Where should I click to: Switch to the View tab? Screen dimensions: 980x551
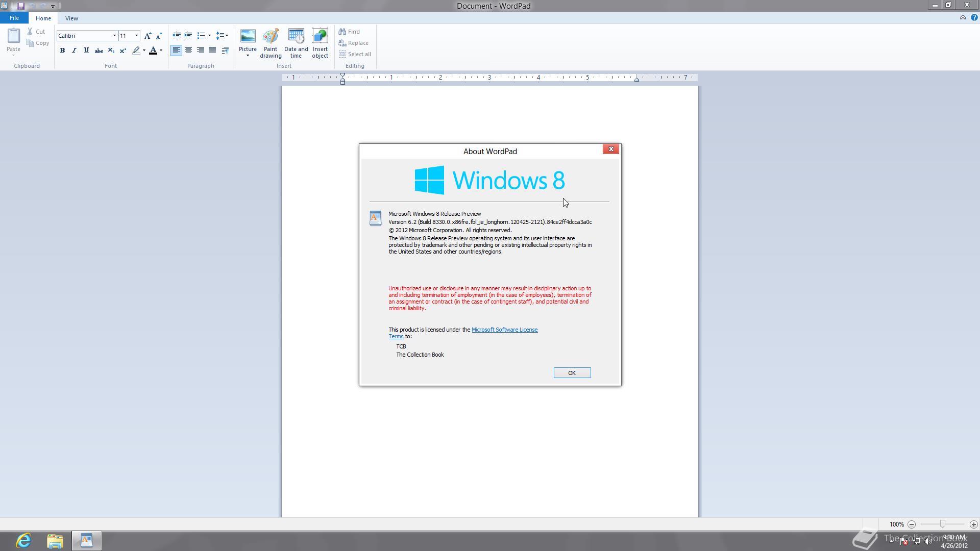tap(71, 18)
